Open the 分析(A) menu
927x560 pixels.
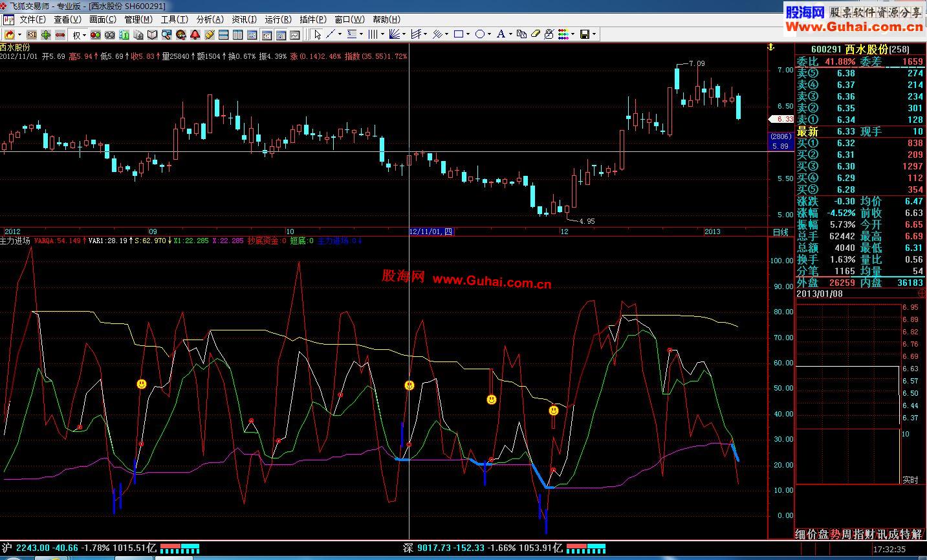pyautogui.click(x=209, y=19)
